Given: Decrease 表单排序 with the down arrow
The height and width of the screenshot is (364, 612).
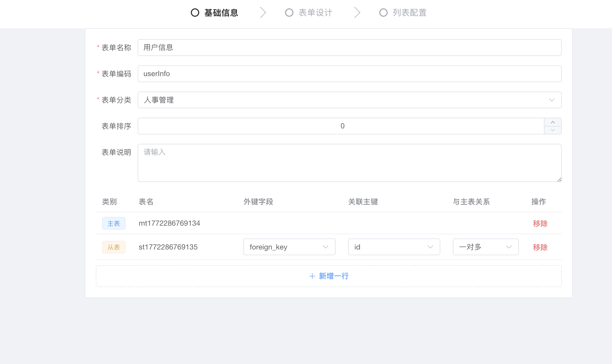Looking at the screenshot, I should [x=553, y=130].
